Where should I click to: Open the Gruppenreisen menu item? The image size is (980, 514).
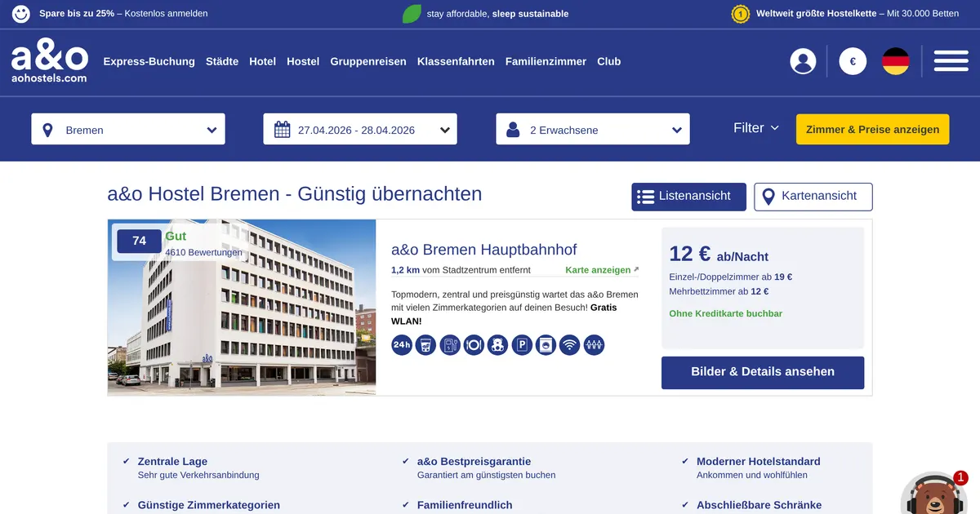pyautogui.click(x=368, y=61)
